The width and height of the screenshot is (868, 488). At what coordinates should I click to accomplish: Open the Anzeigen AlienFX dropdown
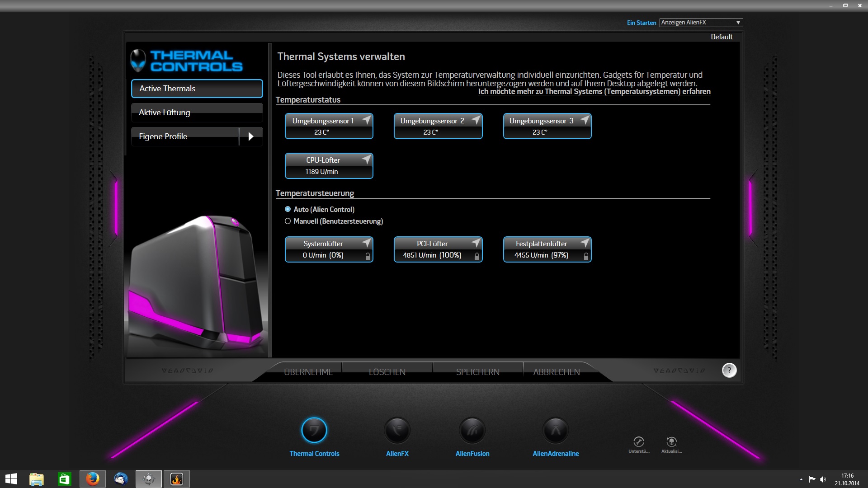(x=701, y=23)
